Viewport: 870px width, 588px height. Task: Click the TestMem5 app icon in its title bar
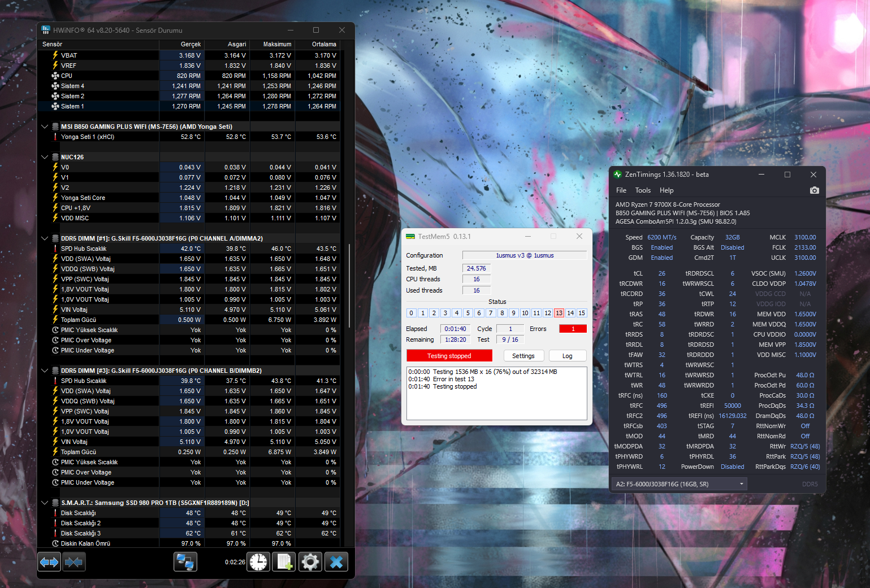410,237
